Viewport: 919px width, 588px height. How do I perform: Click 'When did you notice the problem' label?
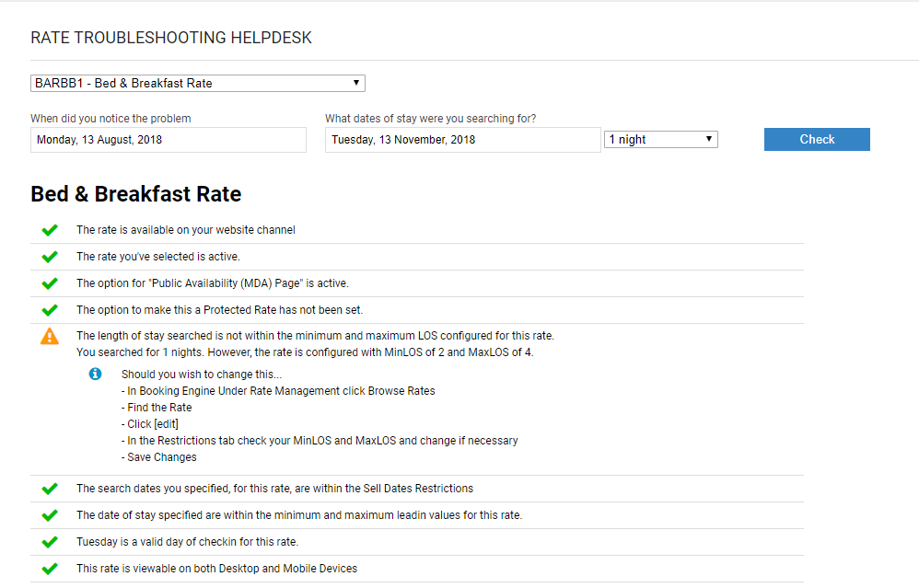click(x=111, y=119)
